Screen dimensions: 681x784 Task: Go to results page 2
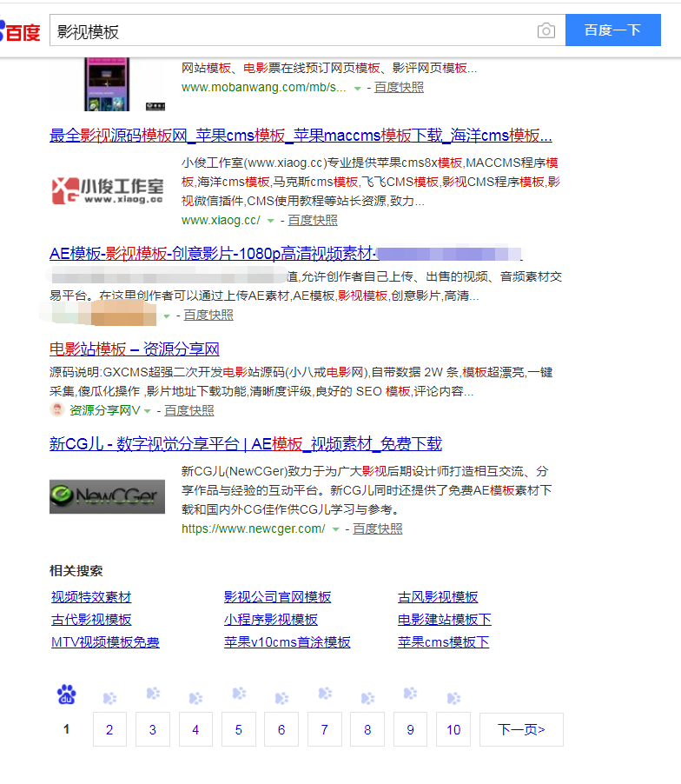coord(109,729)
